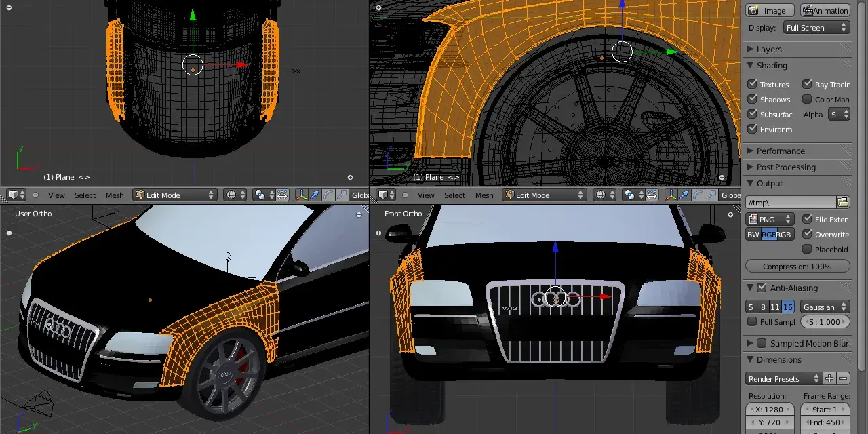The height and width of the screenshot is (434, 868).
Task: Open the Alpha mode dropdown
Action: click(839, 115)
